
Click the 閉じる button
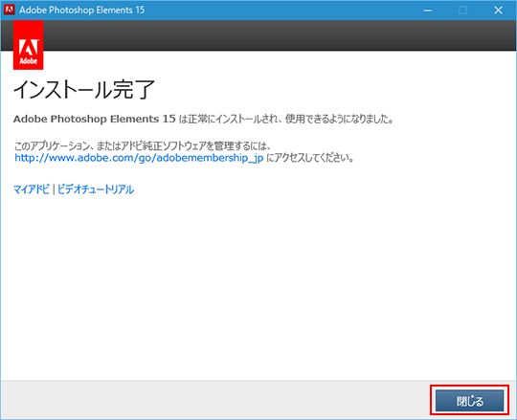pyautogui.click(x=469, y=401)
